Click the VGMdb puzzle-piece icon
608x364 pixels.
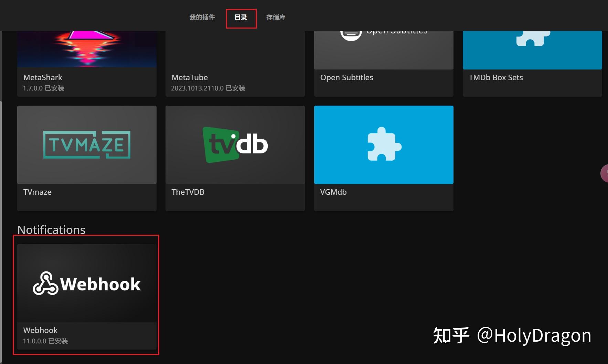point(383,144)
